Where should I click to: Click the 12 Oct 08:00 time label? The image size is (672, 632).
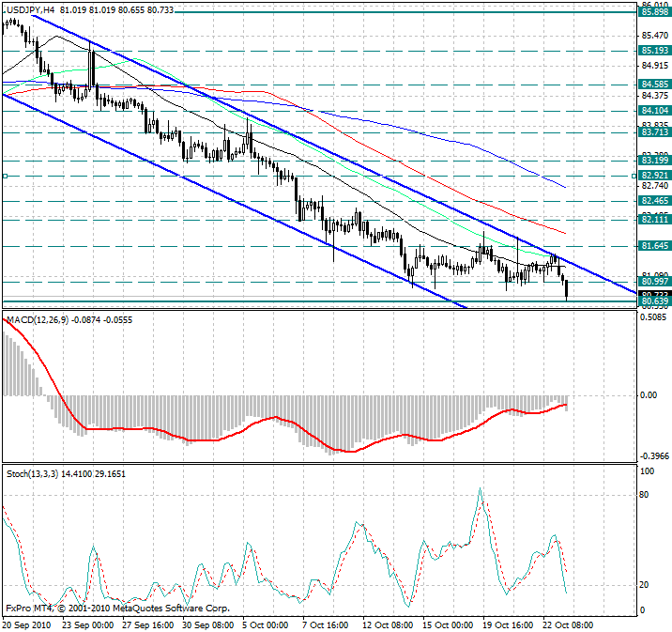pyautogui.click(x=388, y=625)
